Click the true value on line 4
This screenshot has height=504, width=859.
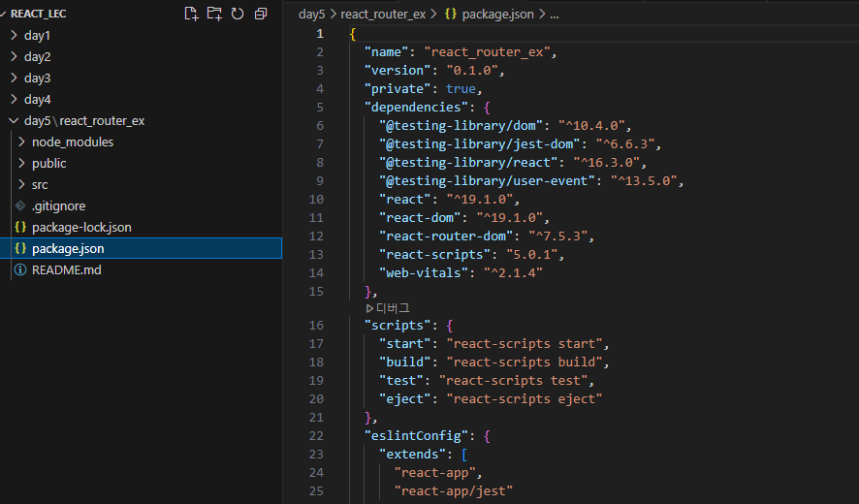tap(461, 89)
